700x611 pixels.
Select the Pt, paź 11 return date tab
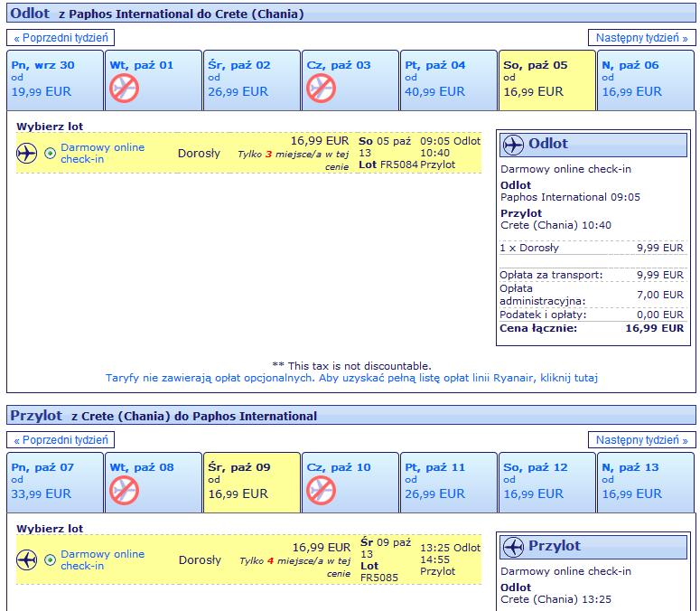(x=449, y=483)
